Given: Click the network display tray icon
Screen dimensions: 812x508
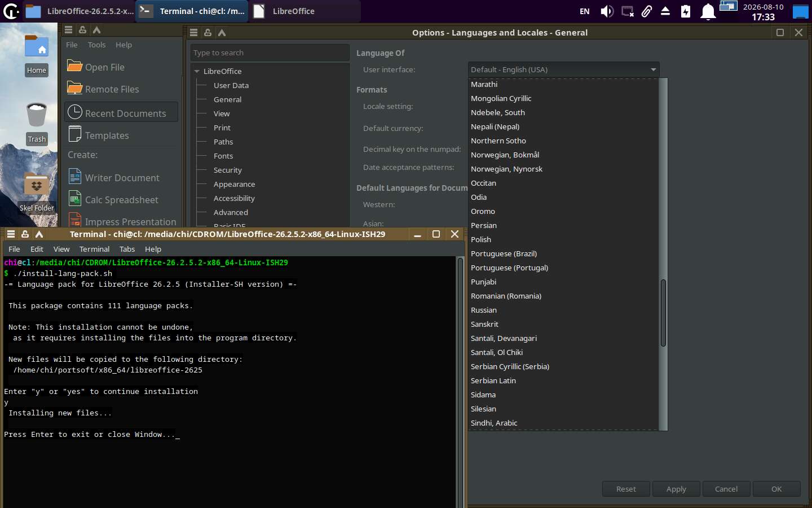Looking at the screenshot, I should [x=627, y=11].
